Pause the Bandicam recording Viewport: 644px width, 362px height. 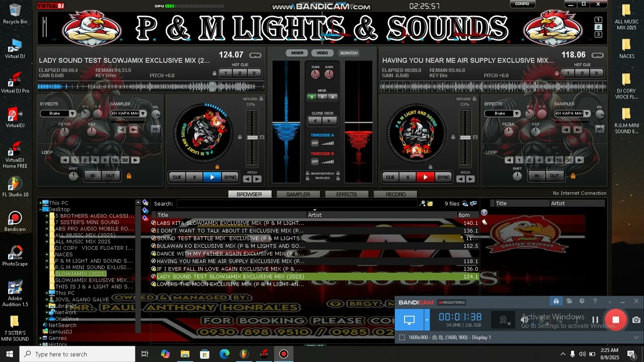[x=595, y=320]
